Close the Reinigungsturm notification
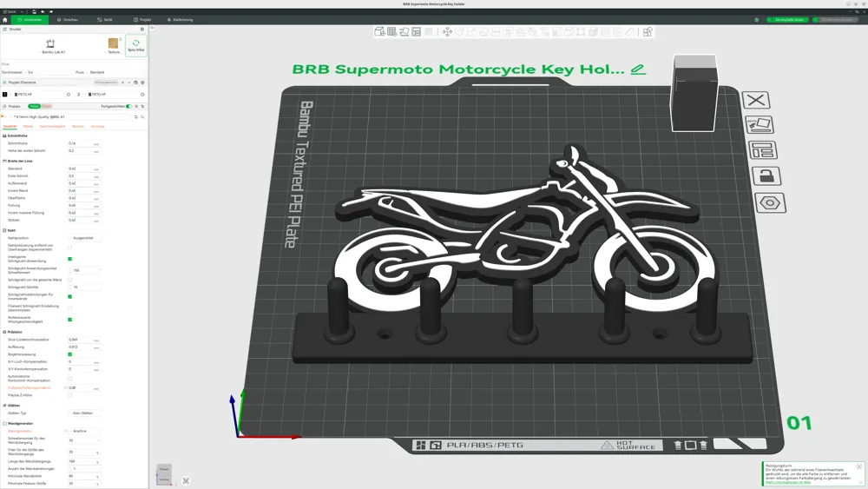The height and width of the screenshot is (489, 868). pos(859,466)
